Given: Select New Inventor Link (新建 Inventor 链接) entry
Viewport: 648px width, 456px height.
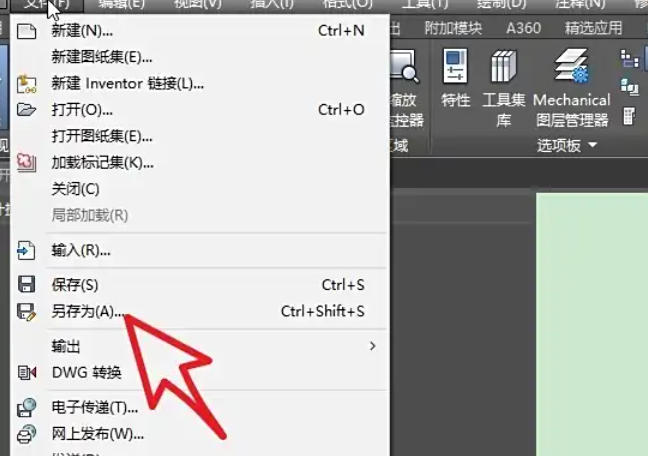Looking at the screenshot, I should point(199,84).
